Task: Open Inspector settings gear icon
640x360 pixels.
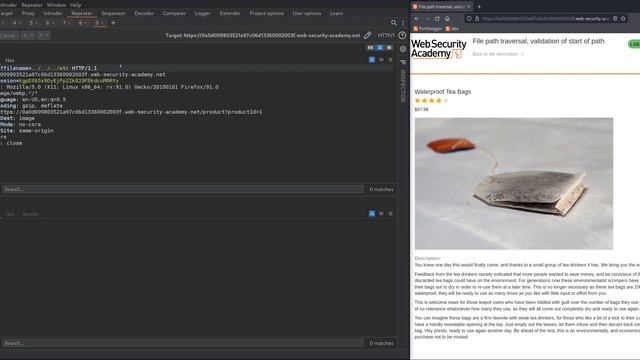Action: [x=403, y=49]
